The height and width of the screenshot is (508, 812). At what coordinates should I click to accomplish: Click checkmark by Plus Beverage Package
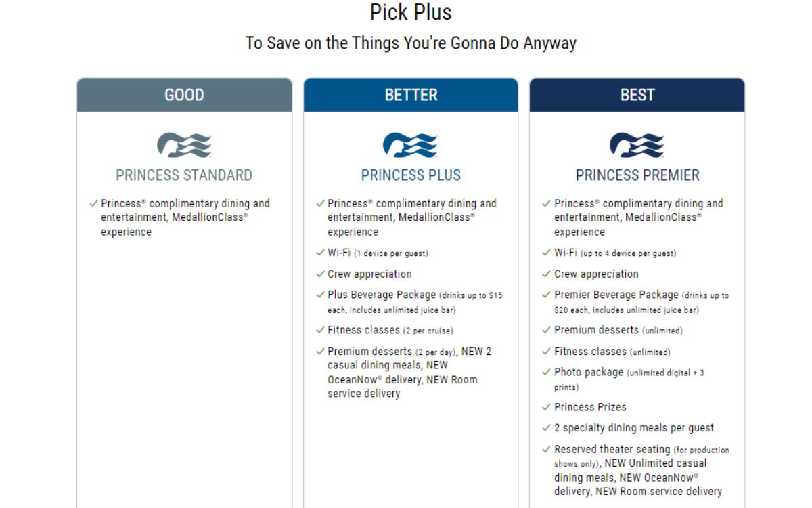pyautogui.click(x=320, y=295)
